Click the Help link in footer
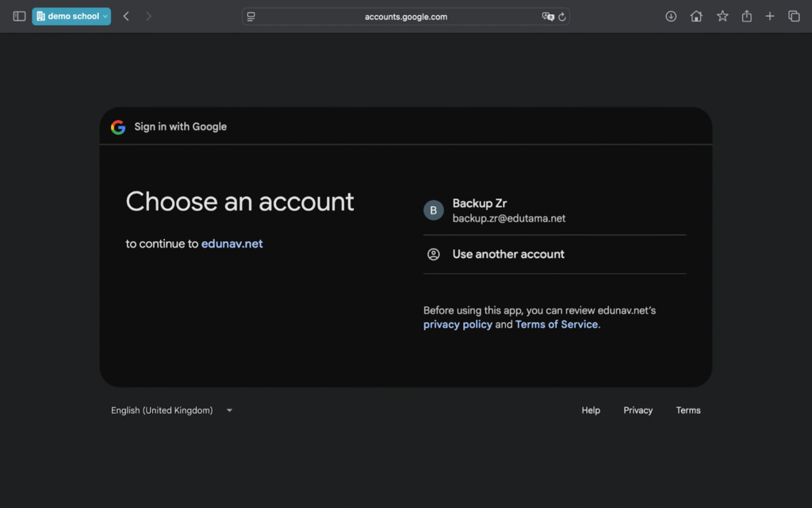 pos(591,410)
